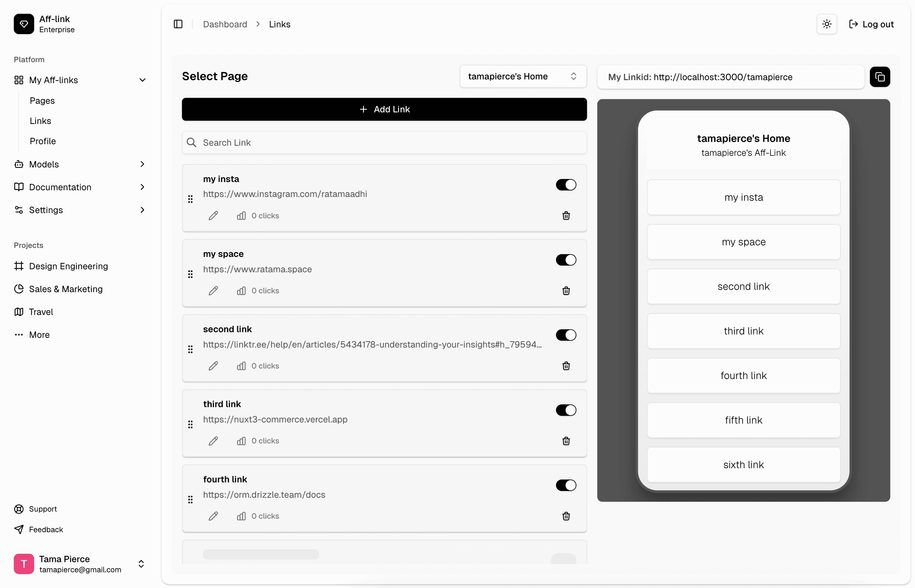
Task: Select the Models icon in the sidebar
Action: (x=19, y=164)
